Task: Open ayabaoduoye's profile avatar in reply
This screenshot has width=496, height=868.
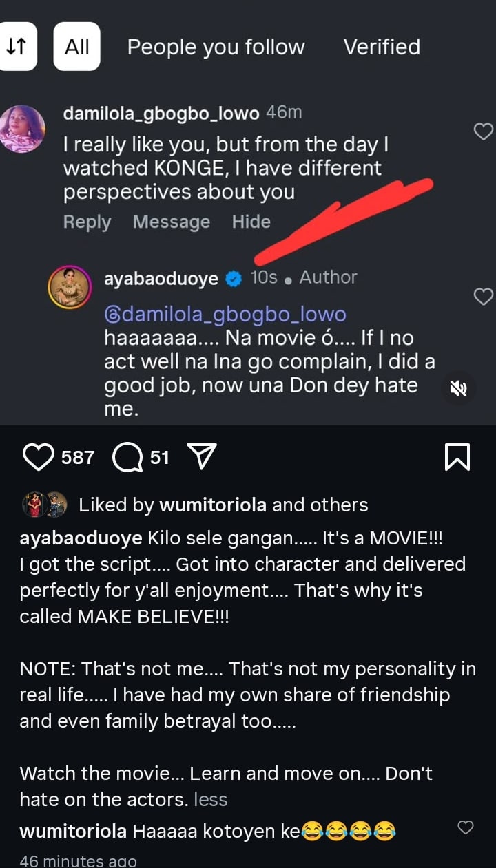Action: click(70, 287)
